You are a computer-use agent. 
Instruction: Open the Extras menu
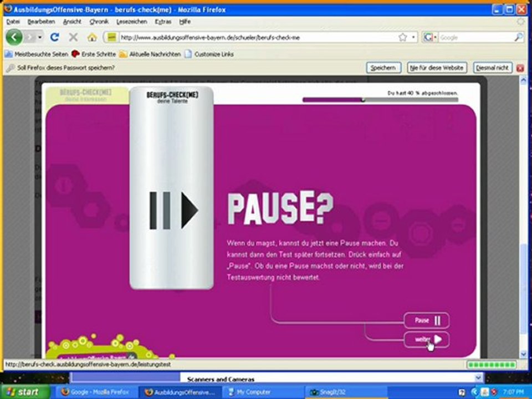point(163,22)
